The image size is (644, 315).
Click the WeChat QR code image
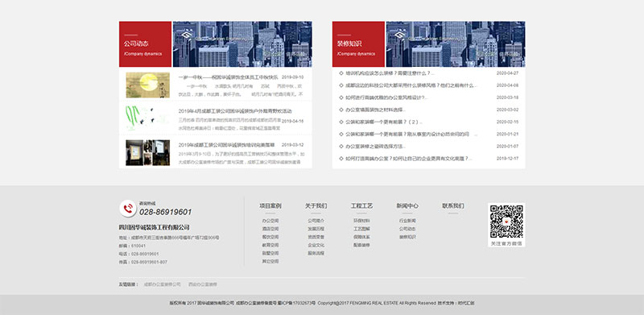click(x=506, y=222)
